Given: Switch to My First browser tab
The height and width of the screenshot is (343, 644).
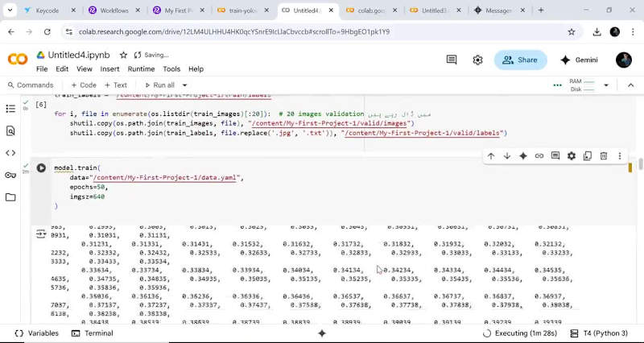Looking at the screenshot, I should pyautogui.click(x=177, y=10).
